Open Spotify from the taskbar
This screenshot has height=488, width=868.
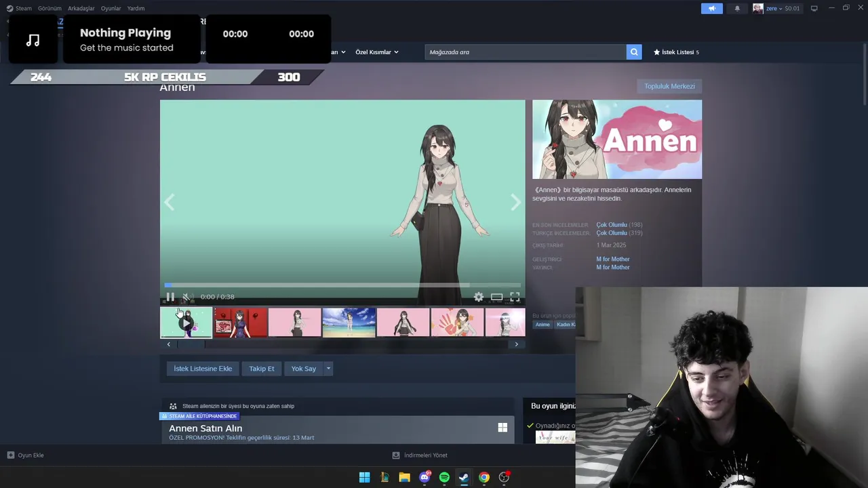point(444,477)
